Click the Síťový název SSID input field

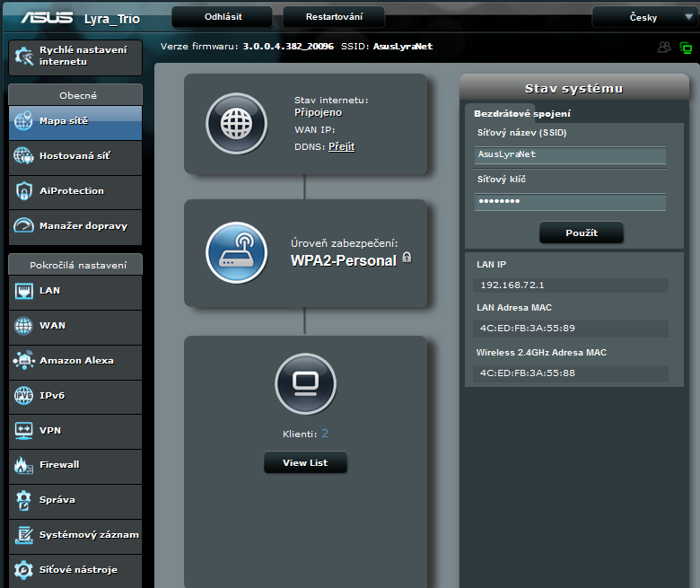tap(570, 154)
